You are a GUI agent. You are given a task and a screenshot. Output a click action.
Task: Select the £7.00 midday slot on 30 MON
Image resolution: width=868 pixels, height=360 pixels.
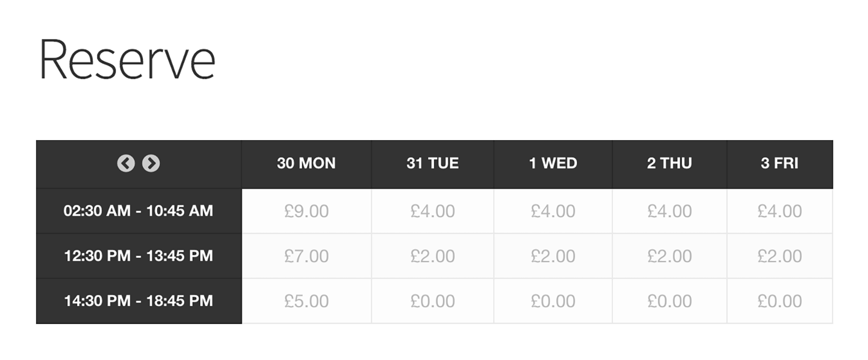306,256
